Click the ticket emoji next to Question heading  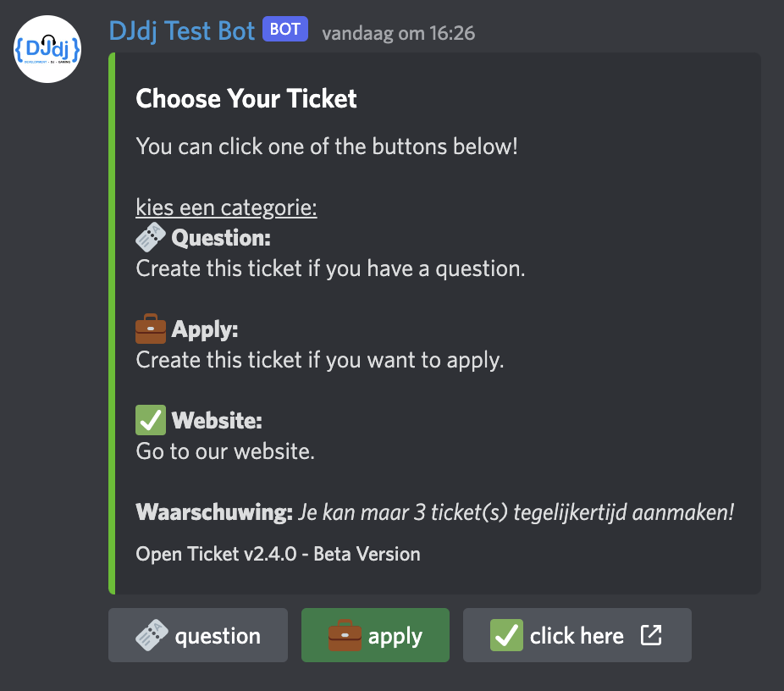pyautogui.click(x=151, y=237)
